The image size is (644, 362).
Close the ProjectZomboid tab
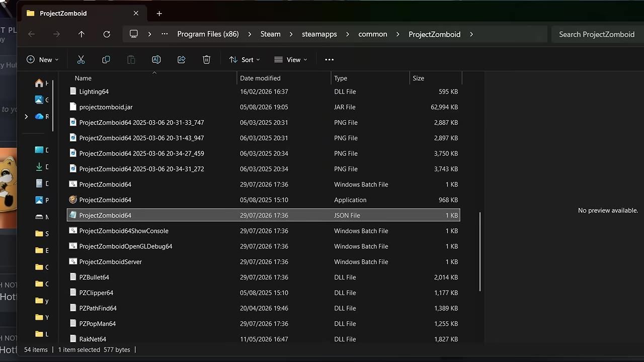coord(136,14)
